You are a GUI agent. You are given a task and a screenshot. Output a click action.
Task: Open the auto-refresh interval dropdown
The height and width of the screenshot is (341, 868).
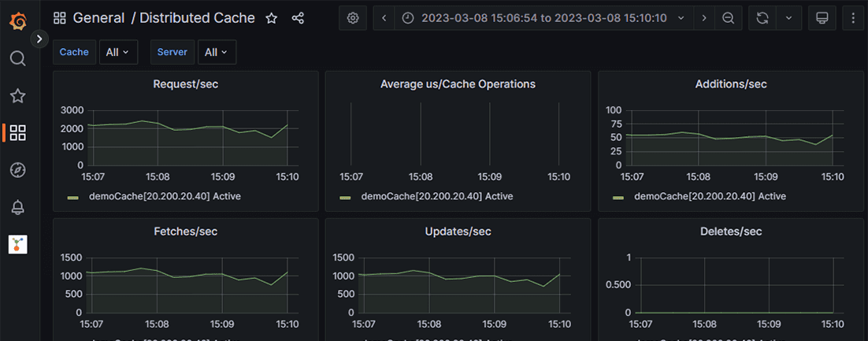788,18
